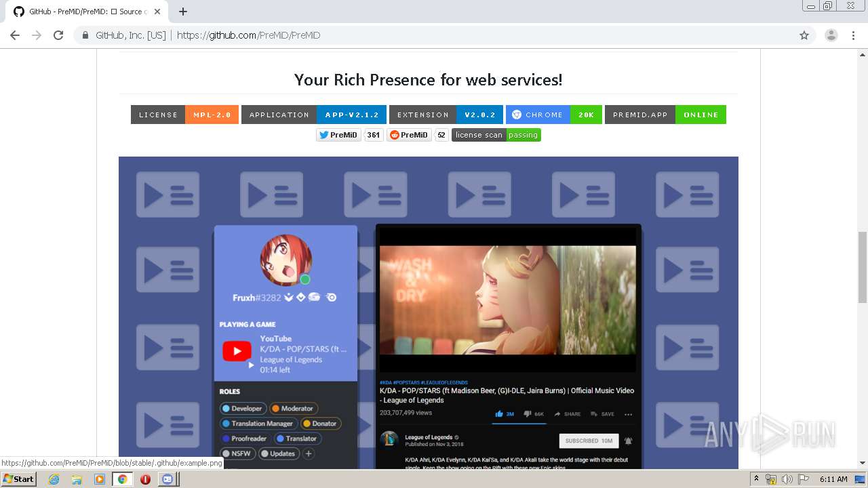Open the PREMID.APP Online status badge
This screenshot has height=488, width=868.
(x=665, y=115)
